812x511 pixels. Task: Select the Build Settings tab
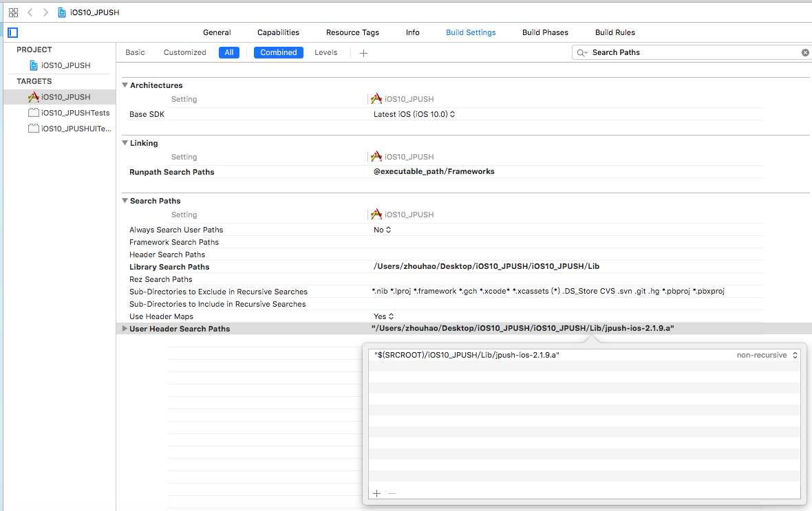[471, 32]
